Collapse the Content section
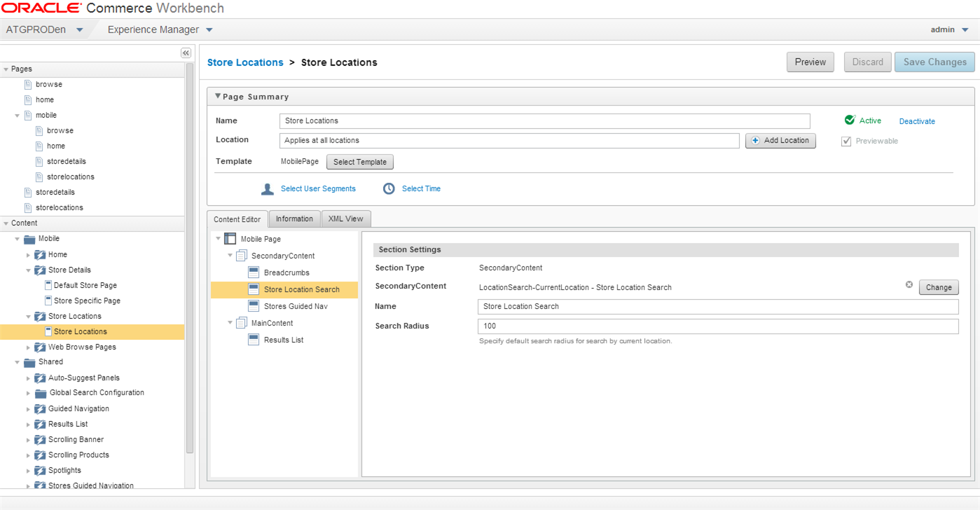The image size is (980, 510). (6, 223)
